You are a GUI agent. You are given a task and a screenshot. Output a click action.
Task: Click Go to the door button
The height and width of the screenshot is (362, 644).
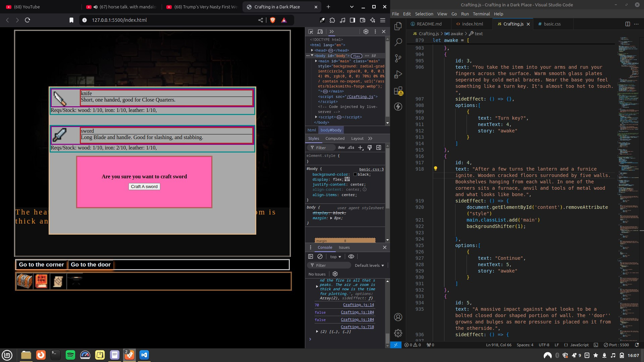coord(91,264)
